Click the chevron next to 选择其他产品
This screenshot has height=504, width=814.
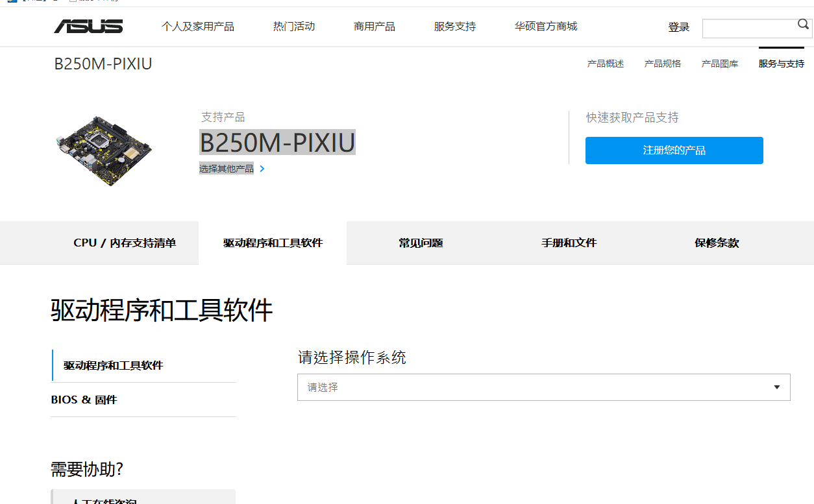(262, 169)
